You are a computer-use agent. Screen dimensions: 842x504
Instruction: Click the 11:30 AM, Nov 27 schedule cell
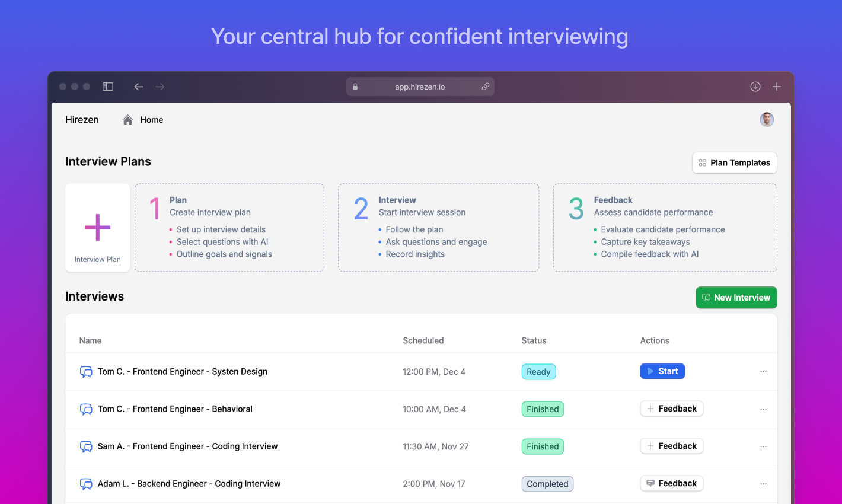click(x=436, y=446)
